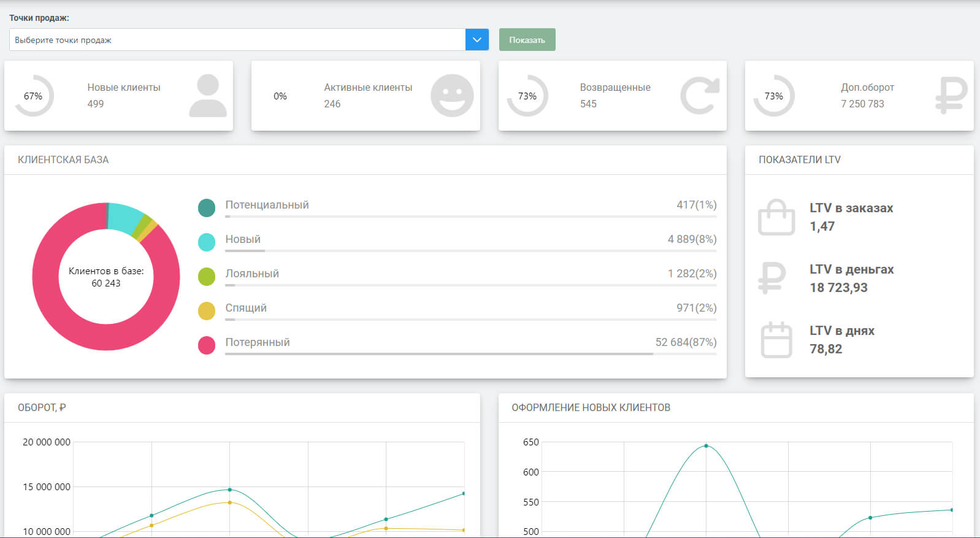
Task: Click the person icon in New Clients card
Action: pyautogui.click(x=208, y=96)
